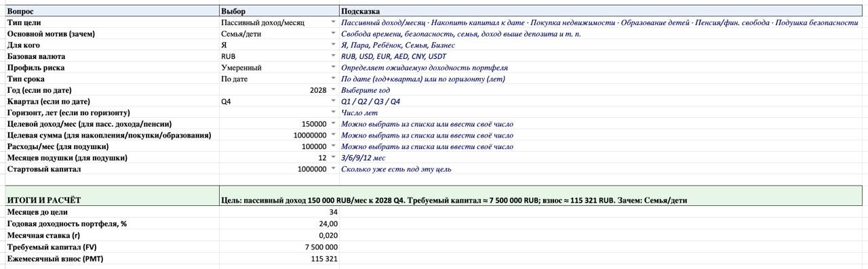
Task: Click the label Ежемесячный взнос (PMT)
Action: pyautogui.click(x=56, y=259)
